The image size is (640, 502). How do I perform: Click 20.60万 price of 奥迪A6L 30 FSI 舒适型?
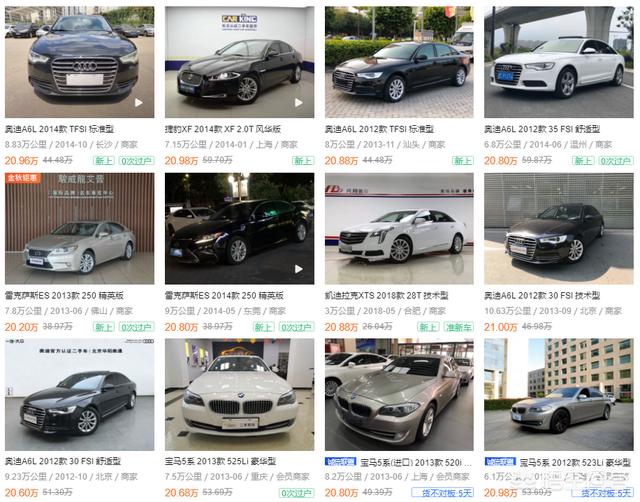click(21, 493)
